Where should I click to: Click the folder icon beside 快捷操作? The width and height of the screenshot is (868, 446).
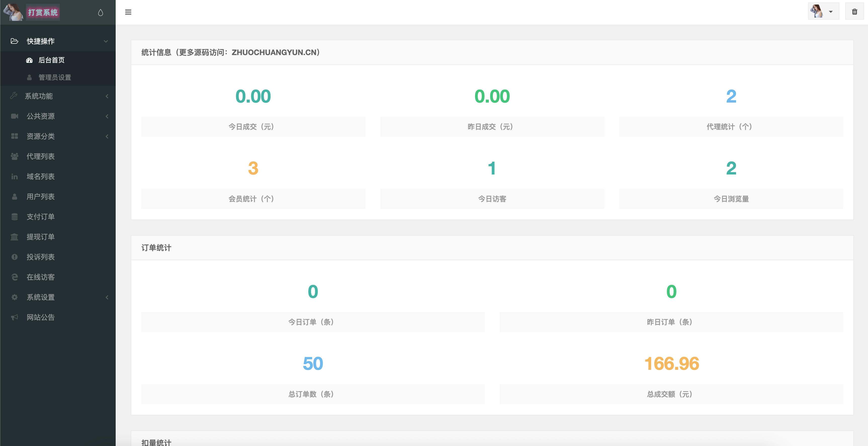tap(14, 41)
